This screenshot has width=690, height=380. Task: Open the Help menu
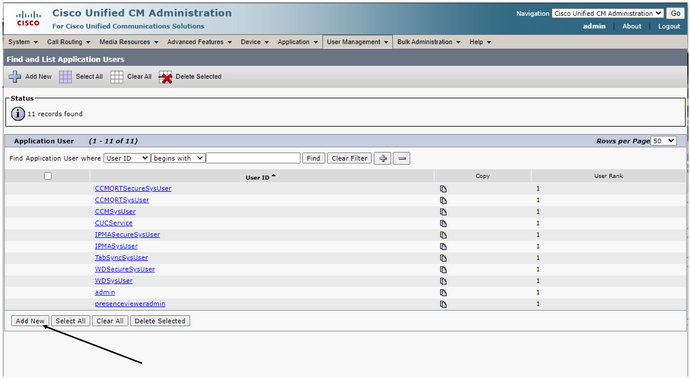(480, 42)
